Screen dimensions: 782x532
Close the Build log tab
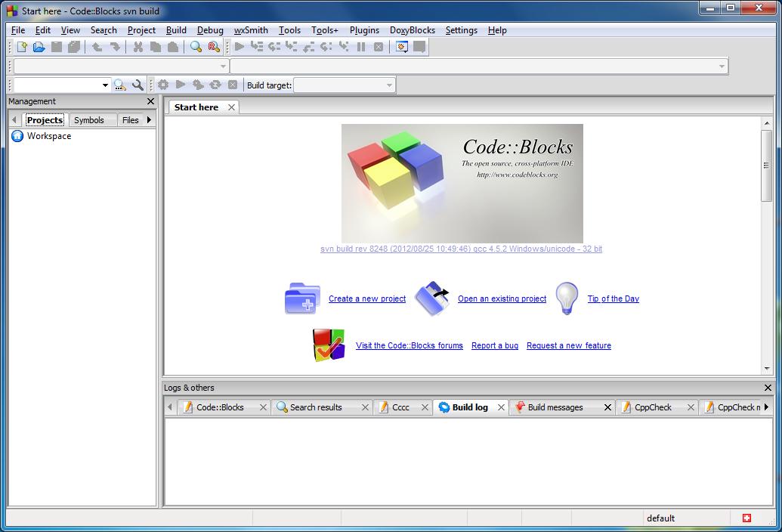(x=501, y=407)
